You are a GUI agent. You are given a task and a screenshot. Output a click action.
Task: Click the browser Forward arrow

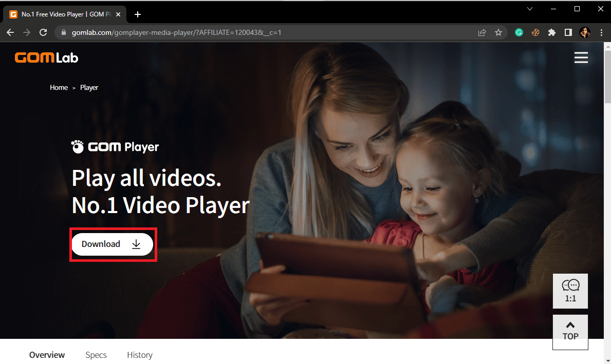point(27,33)
